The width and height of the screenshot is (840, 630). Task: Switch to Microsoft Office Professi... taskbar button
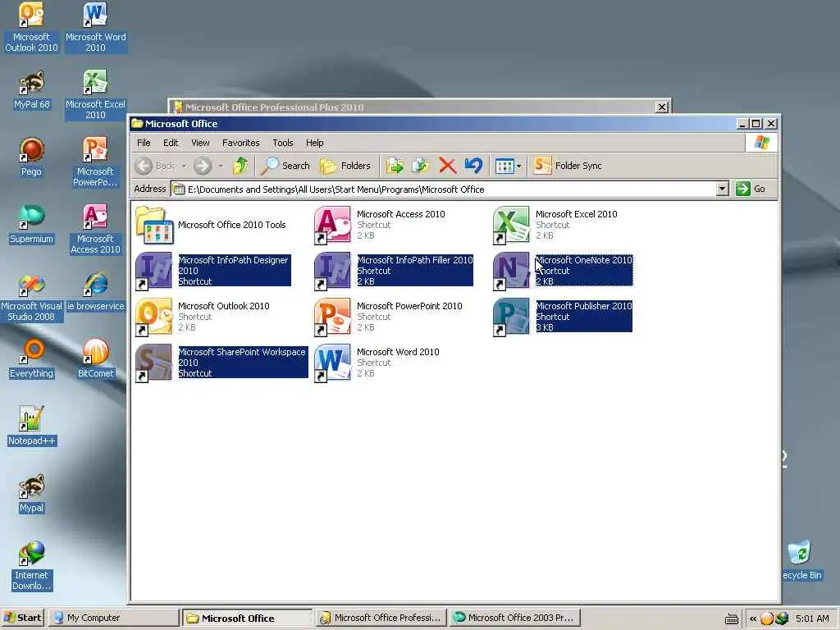[x=381, y=618]
